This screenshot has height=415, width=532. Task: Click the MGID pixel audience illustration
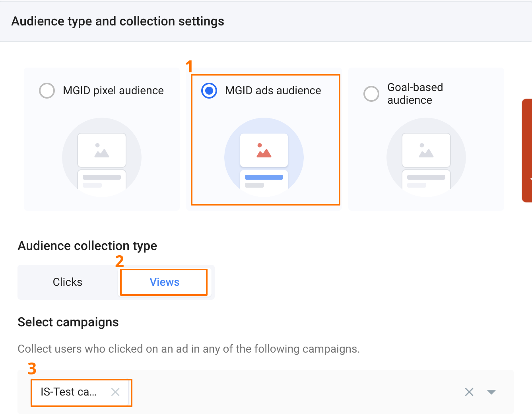(102, 157)
